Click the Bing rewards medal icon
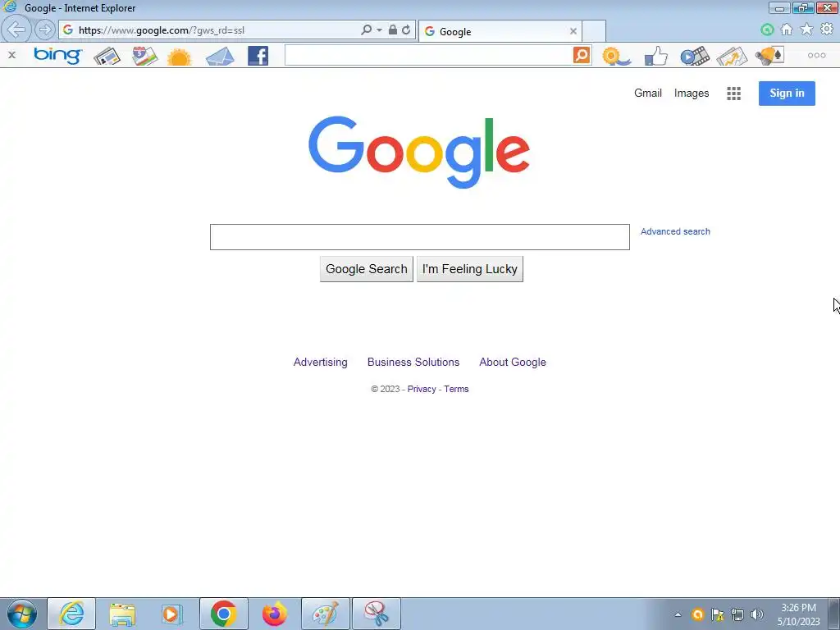Viewport: 840px width, 630px height. click(x=616, y=56)
